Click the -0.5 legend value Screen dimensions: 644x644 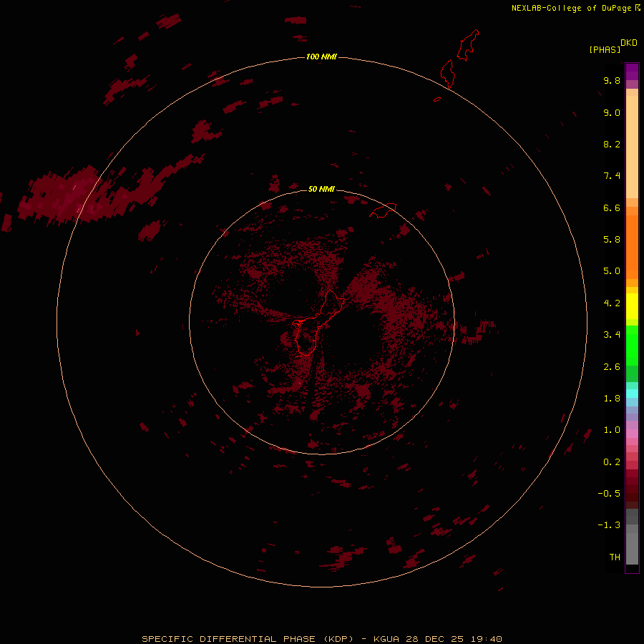(x=609, y=494)
